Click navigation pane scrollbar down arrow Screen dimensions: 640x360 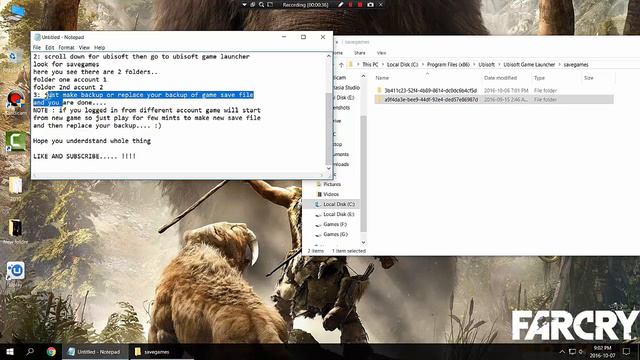coord(363,242)
